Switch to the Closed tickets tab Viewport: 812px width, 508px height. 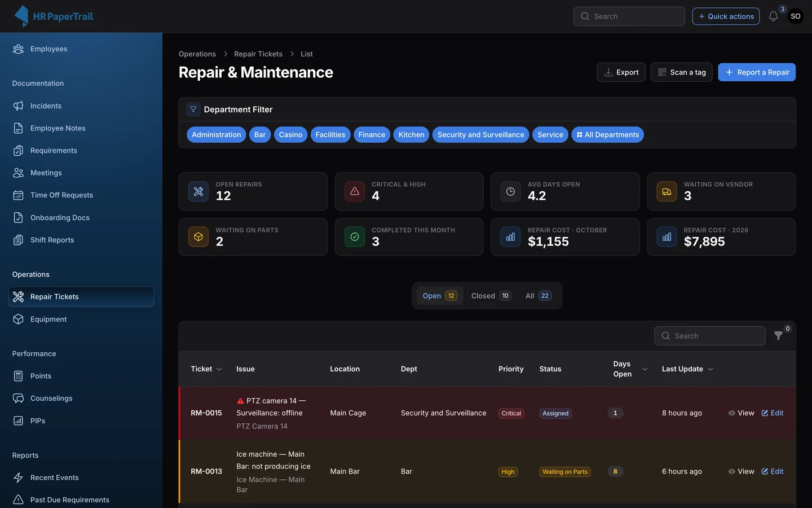click(491, 296)
